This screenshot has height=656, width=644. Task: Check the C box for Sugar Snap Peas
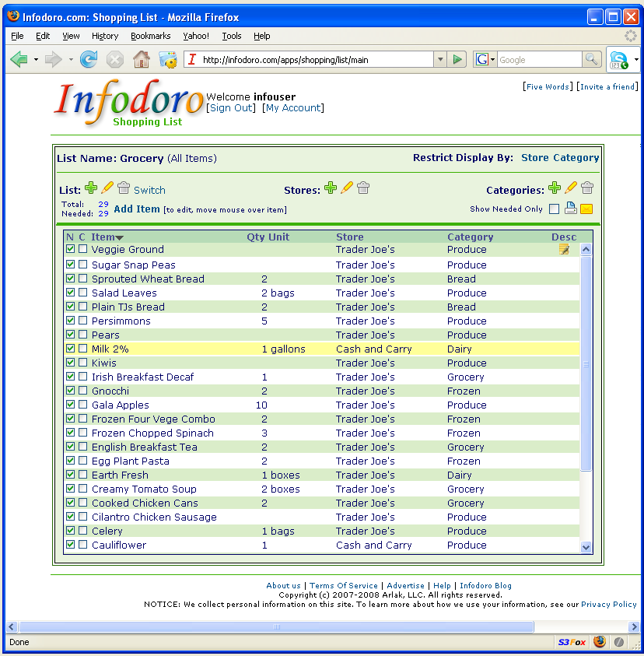[x=82, y=265]
